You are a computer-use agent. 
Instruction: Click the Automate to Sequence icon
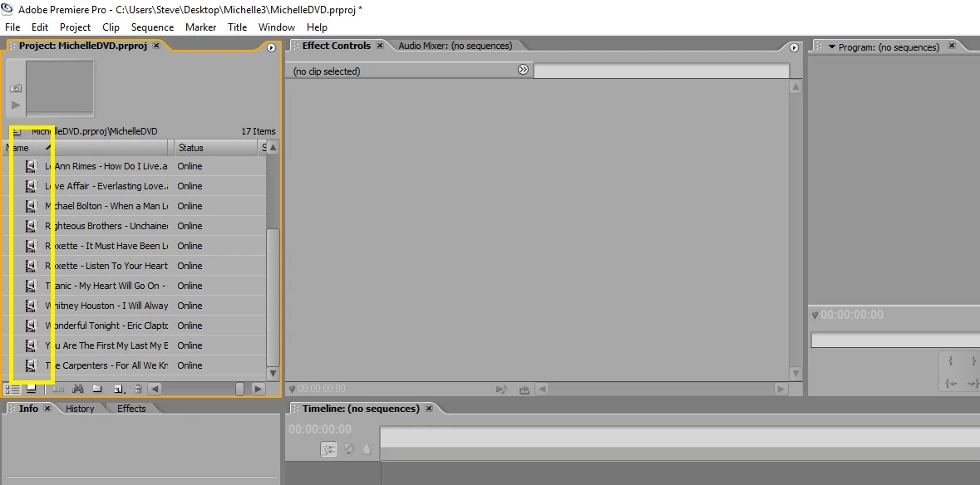(x=58, y=389)
